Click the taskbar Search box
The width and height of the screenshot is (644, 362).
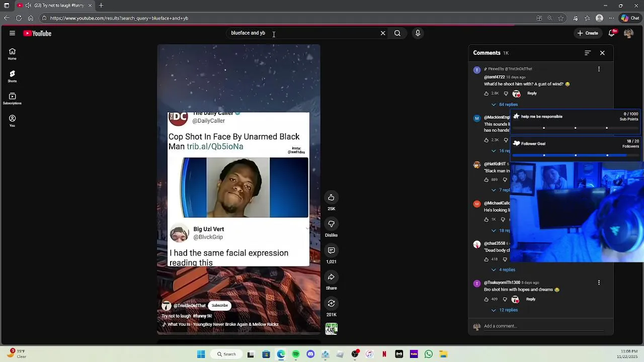[226, 354]
